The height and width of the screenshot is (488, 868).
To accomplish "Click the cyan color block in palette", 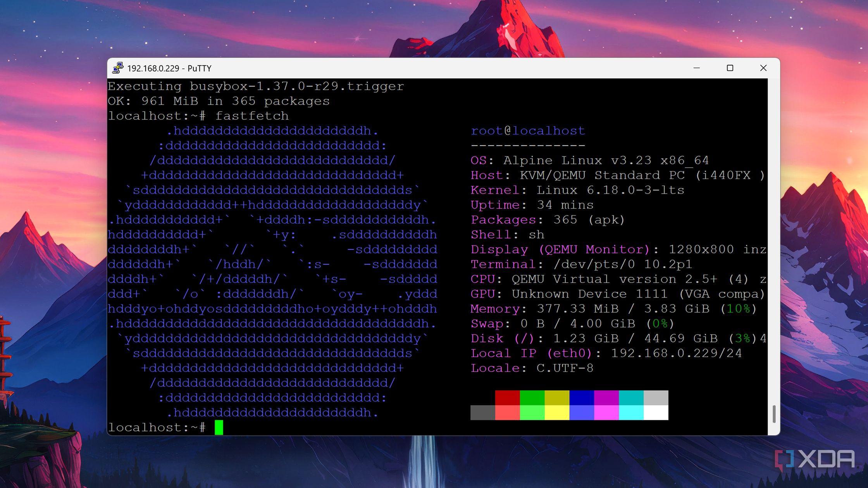I will click(x=631, y=398).
